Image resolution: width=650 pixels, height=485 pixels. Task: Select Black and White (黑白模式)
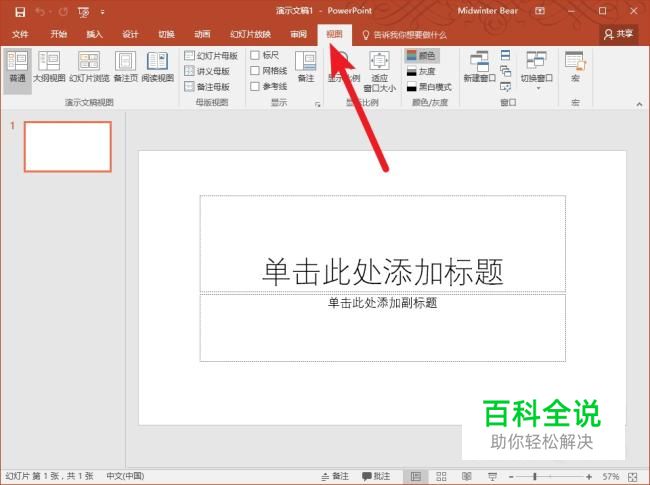(429, 87)
